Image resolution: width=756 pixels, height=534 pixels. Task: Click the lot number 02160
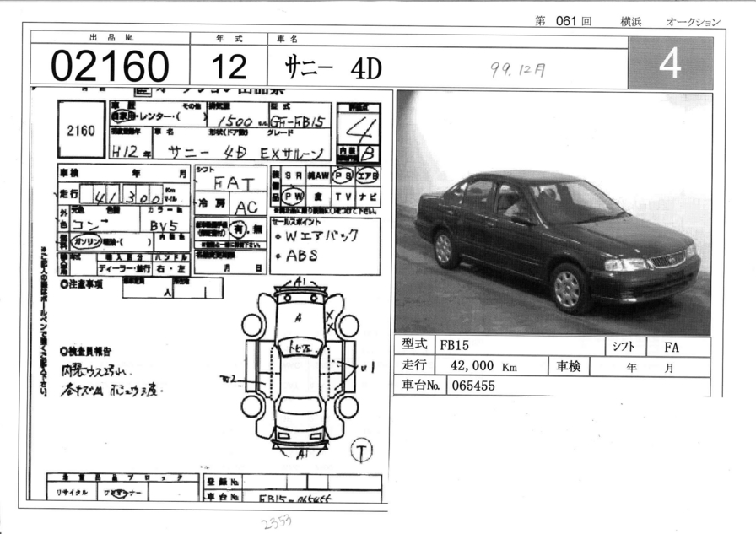110,66
